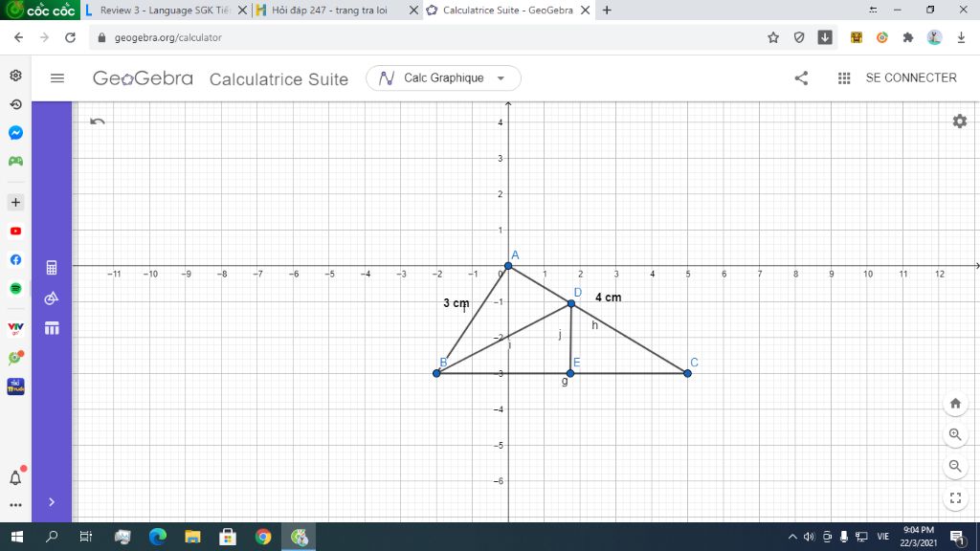Close the Hỏi đáp 247 tab
This screenshot has width=980, height=551.
pos(413,10)
